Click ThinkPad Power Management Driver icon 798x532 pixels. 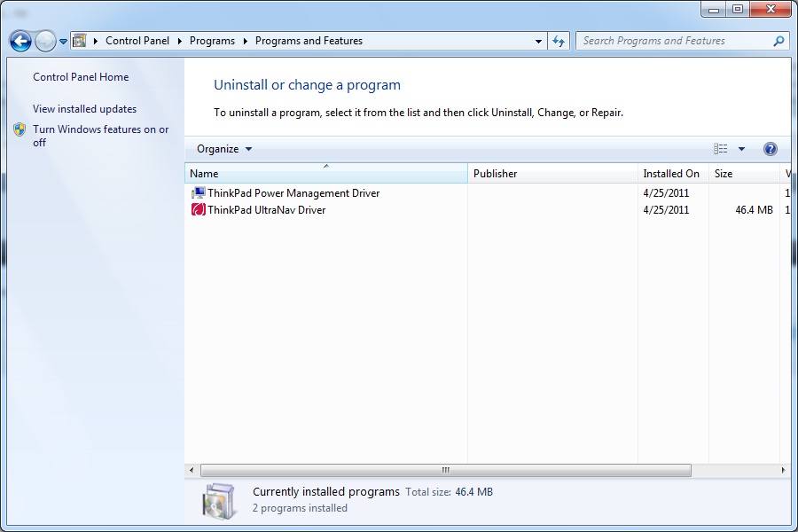[x=199, y=193]
